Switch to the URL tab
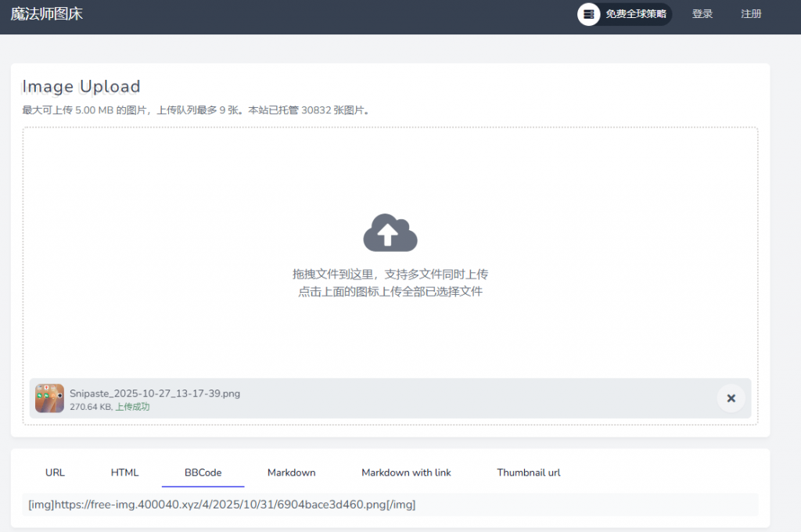 tap(55, 473)
